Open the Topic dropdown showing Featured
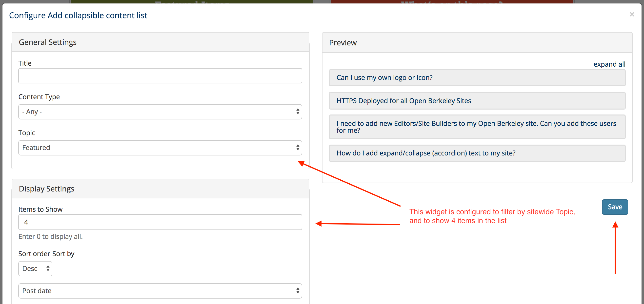Image resolution: width=644 pixels, height=304 pixels. [160, 148]
